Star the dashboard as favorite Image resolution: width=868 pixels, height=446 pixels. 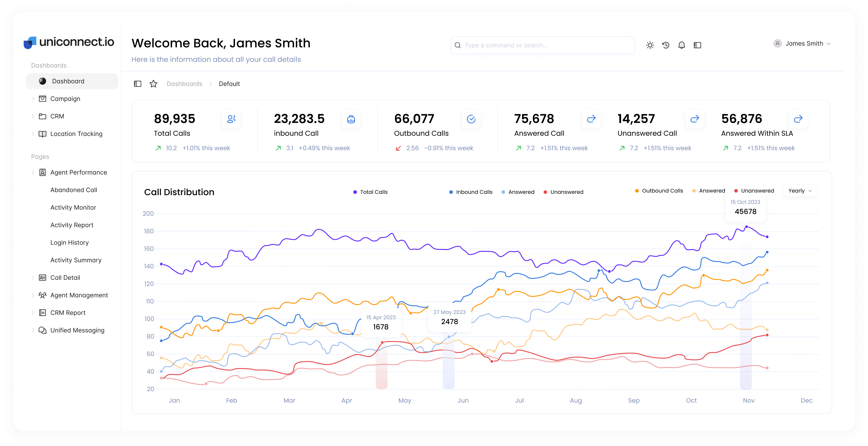click(x=153, y=84)
